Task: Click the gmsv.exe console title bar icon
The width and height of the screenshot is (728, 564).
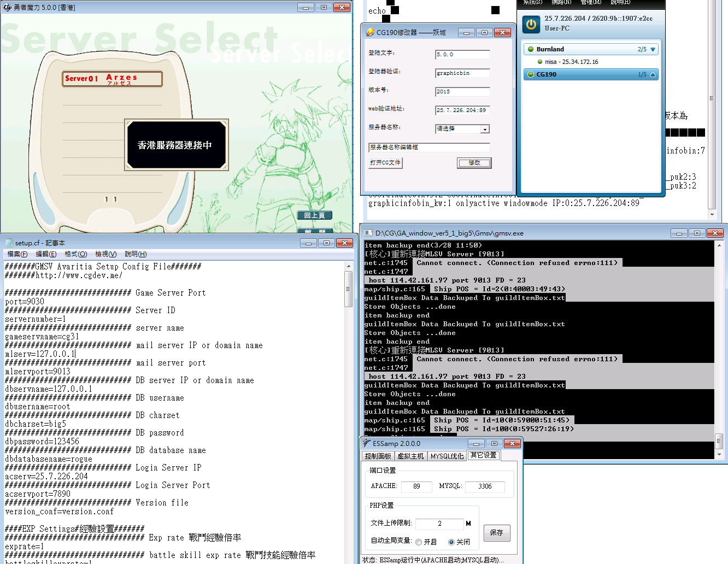Action: click(369, 233)
